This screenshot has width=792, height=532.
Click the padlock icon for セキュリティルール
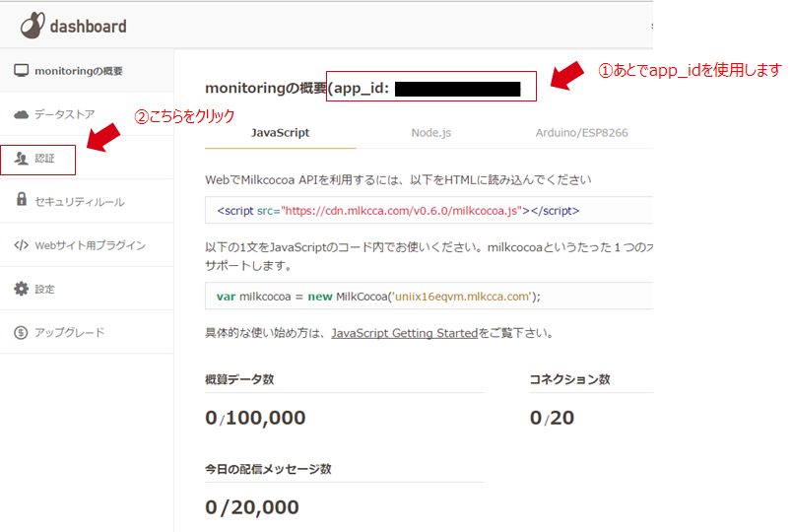(x=22, y=199)
